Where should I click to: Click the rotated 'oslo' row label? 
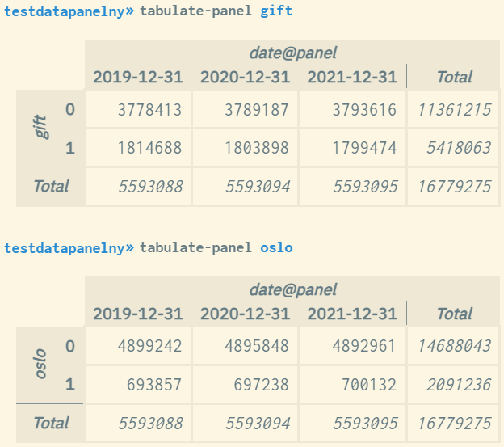pos(42,365)
